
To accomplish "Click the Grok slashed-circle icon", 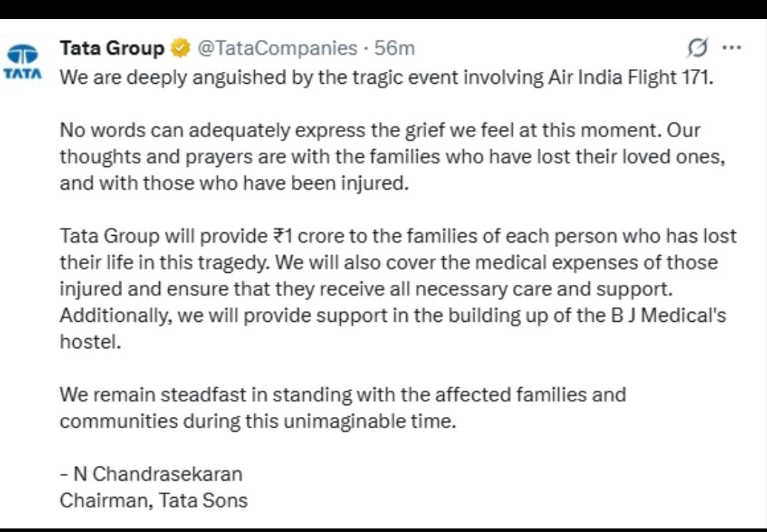I will [698, 48].
